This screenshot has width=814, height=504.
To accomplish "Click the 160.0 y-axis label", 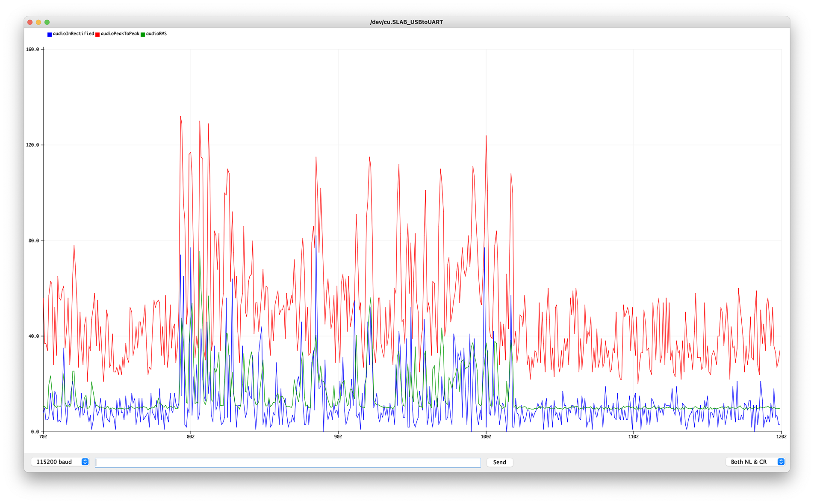I will (x=32, y=50).
